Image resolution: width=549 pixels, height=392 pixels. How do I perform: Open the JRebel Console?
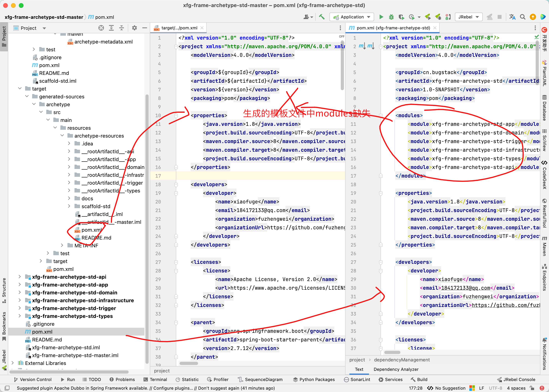pos(516,379)
